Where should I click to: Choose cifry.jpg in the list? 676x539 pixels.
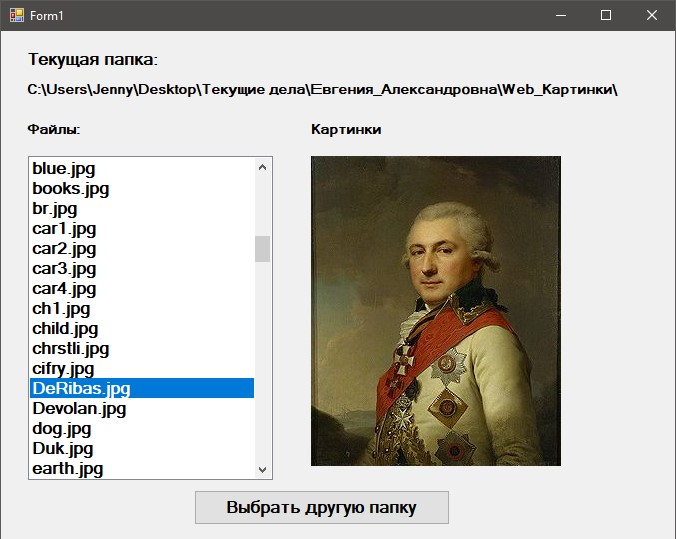pyautogui.click(x=63, y=369)
